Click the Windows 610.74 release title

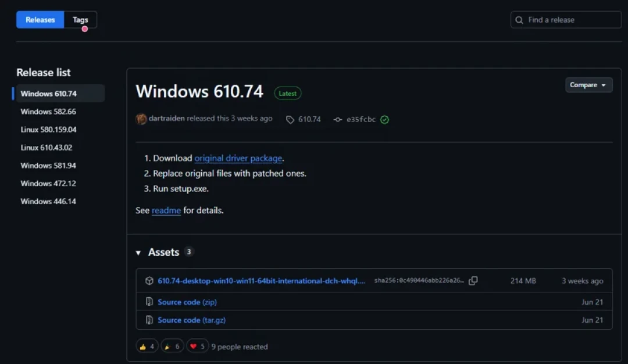(199, 91)
